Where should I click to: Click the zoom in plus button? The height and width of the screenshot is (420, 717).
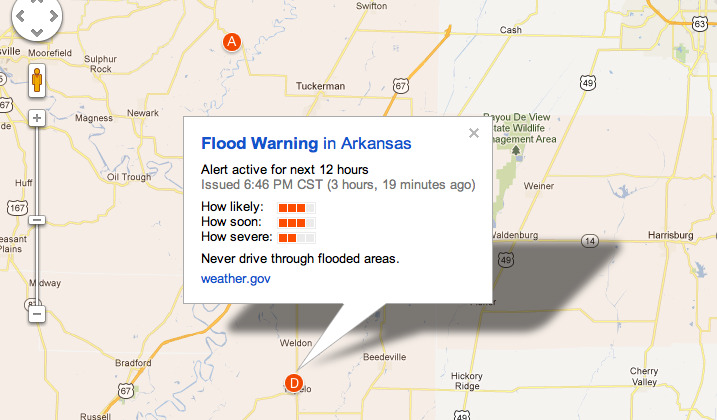[x=37, y=118]
